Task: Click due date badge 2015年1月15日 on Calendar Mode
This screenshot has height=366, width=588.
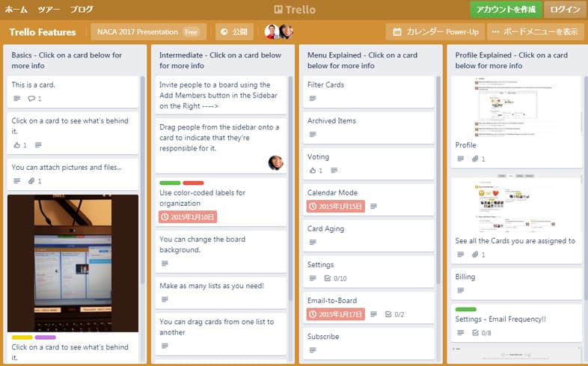Action: (336, 207)
